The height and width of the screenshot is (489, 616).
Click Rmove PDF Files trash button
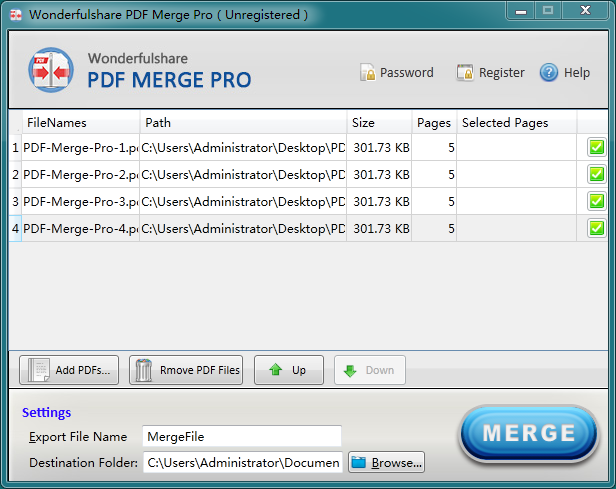coord(186,370)
